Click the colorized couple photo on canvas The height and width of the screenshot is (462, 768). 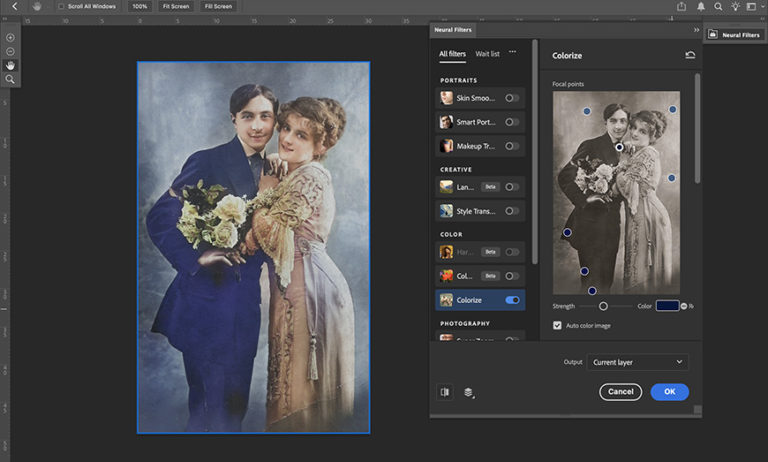253,247
